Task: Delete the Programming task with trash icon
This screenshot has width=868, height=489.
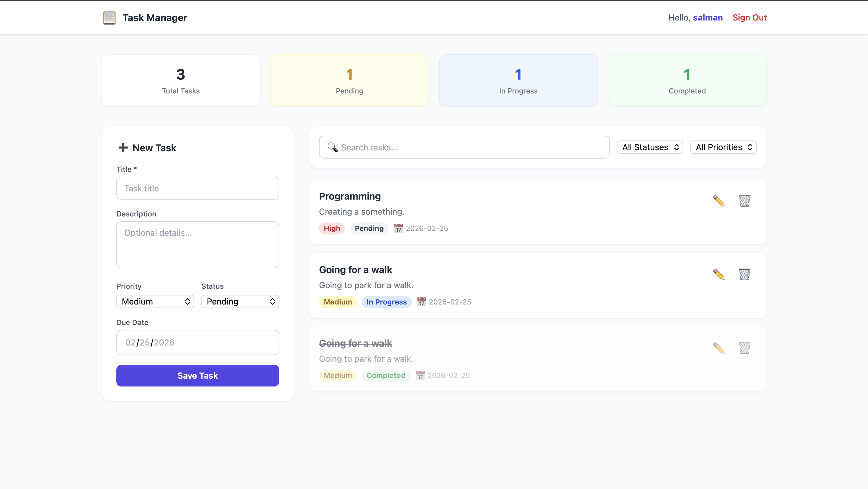Action: point(744,201)
